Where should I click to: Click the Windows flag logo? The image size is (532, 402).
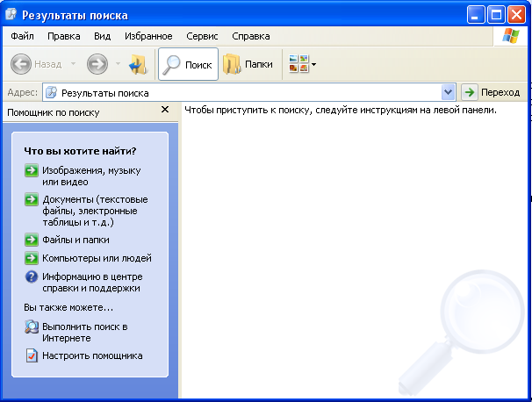click(x=511, y=36)
